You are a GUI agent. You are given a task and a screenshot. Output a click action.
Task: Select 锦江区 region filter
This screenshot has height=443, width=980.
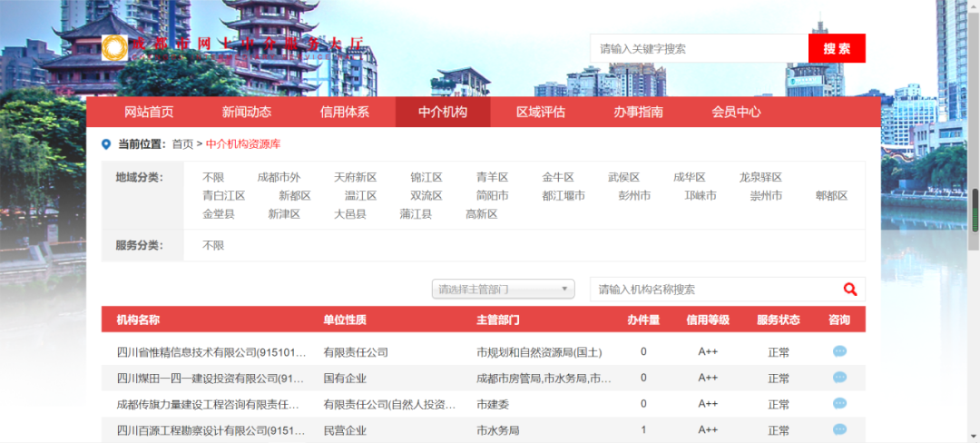coord(426,178)
